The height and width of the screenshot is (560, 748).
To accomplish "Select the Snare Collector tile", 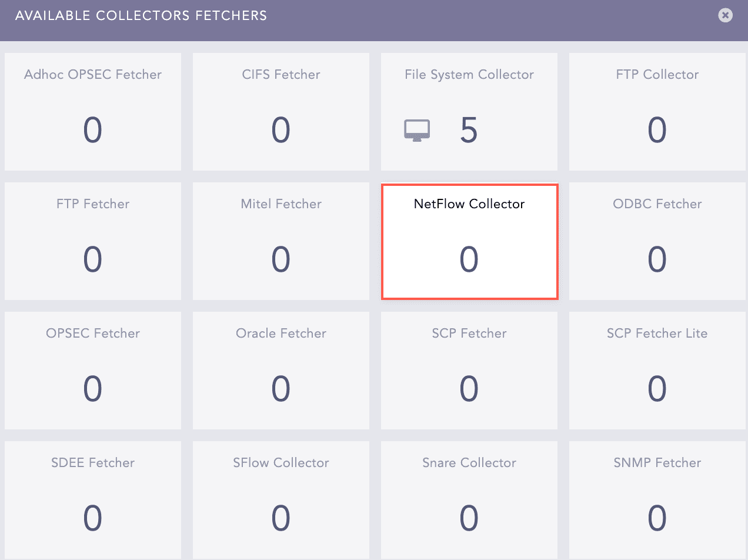I will (469, 500).
